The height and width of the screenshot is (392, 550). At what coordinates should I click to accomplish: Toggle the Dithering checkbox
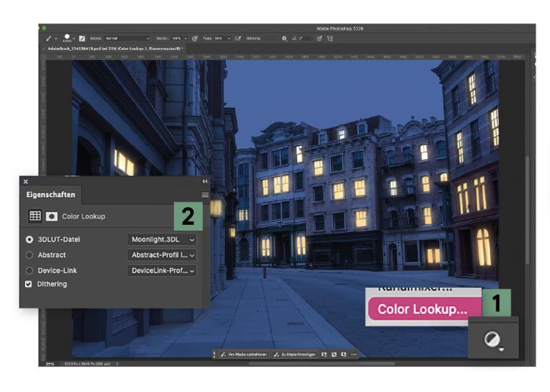[29, 284]
